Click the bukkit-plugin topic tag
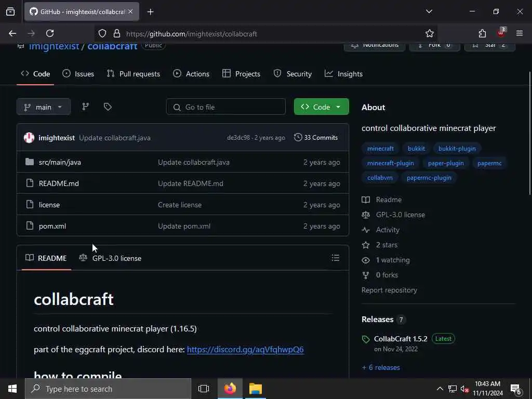The width and height of the screenshot is (532, 399). coord(457,148)
